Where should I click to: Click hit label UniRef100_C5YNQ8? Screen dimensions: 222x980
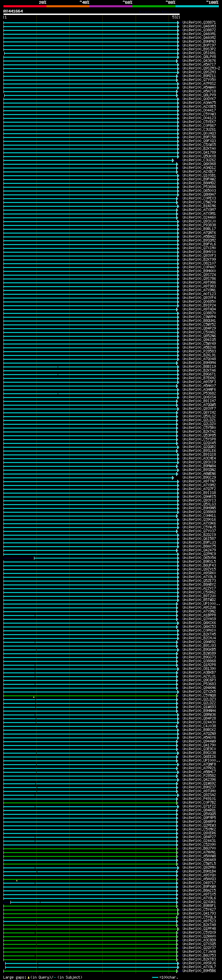(199, 695)
